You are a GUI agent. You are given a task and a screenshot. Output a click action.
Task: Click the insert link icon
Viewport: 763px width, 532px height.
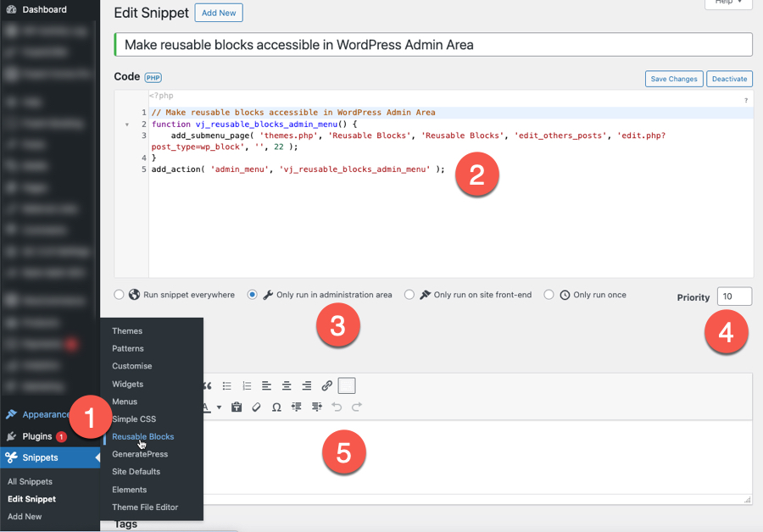point(326,386)
